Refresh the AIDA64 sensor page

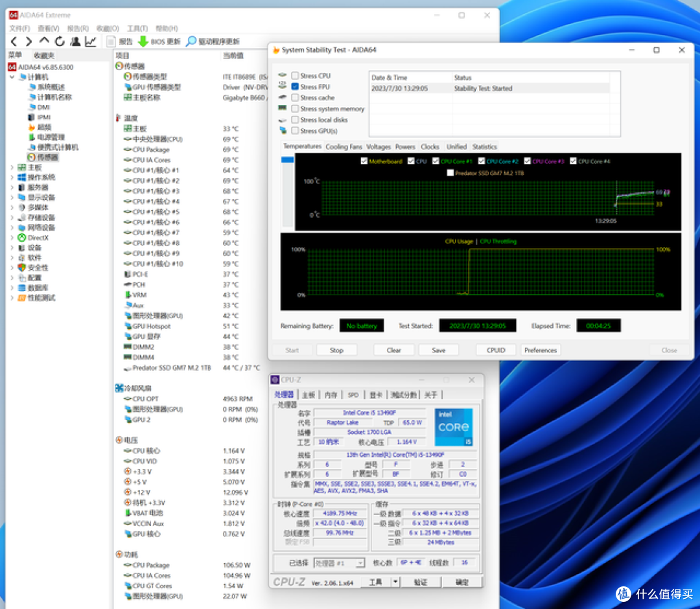coord(60,41)
